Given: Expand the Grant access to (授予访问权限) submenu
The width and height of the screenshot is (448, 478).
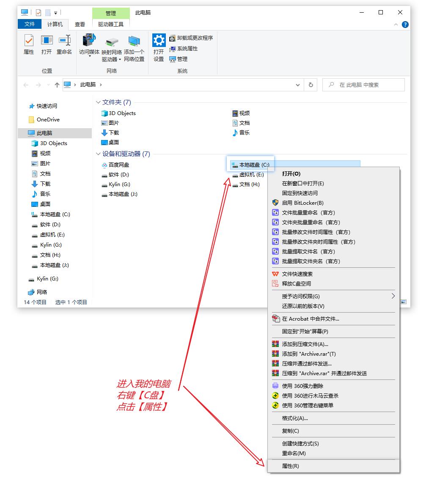Looking at the screenshot, I should pyautogui.click(x=393, y=296).
